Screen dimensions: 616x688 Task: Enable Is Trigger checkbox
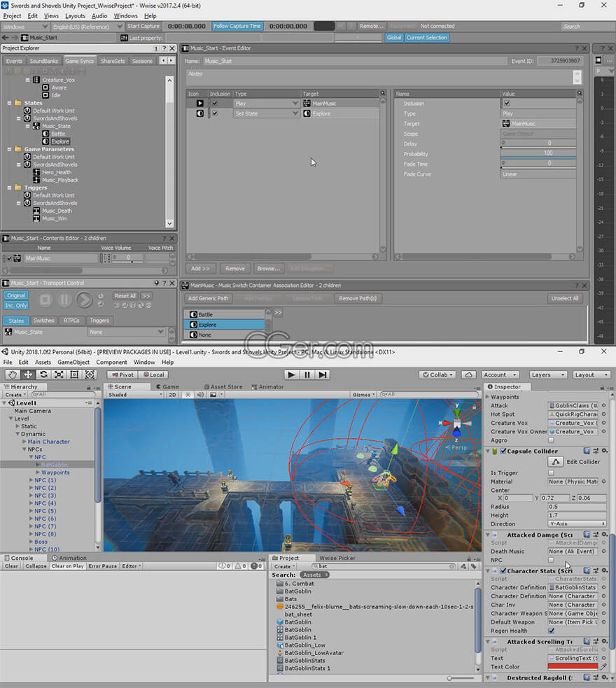551,472
